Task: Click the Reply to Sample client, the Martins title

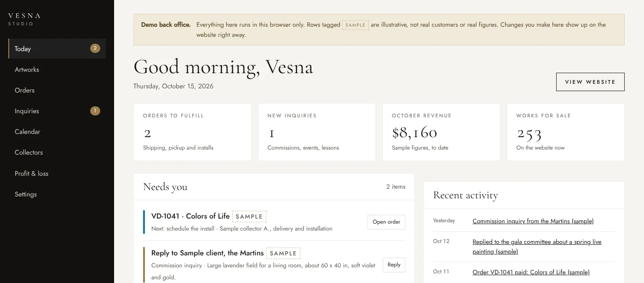Action: (207, 253)
